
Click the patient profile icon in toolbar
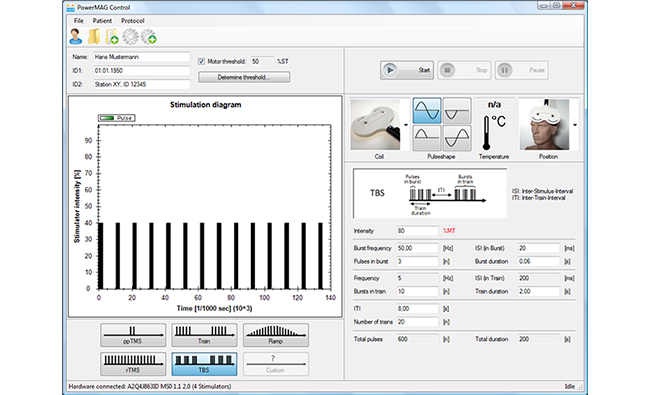point(75,36)
